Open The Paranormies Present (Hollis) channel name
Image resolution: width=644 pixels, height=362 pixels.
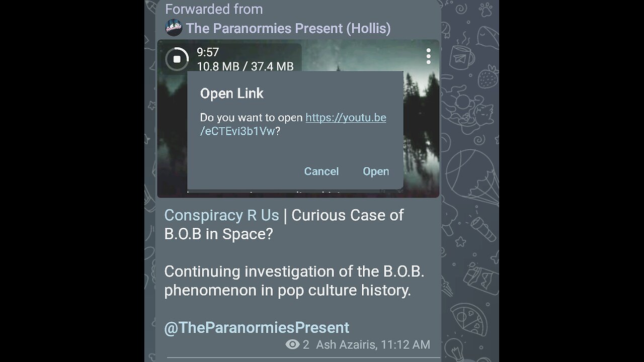click(x=288, y=29)
